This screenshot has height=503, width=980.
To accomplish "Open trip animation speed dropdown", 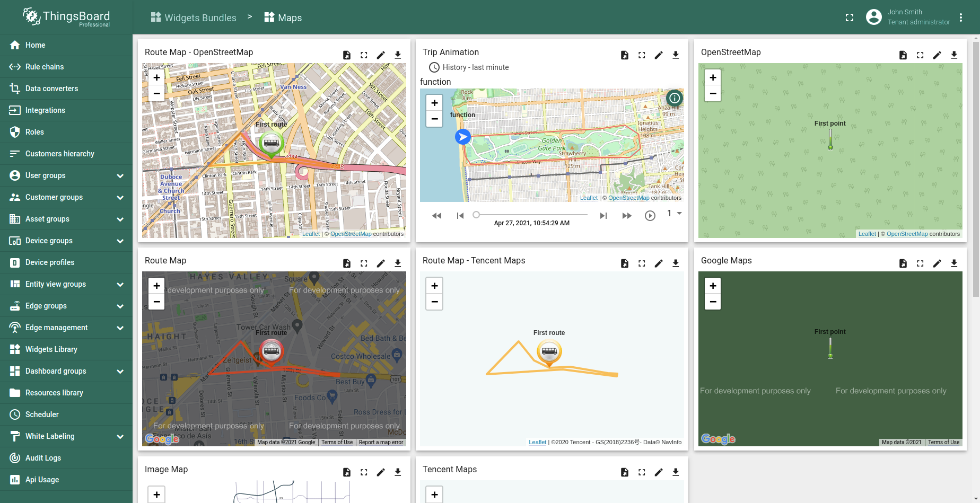I will 674,214.
